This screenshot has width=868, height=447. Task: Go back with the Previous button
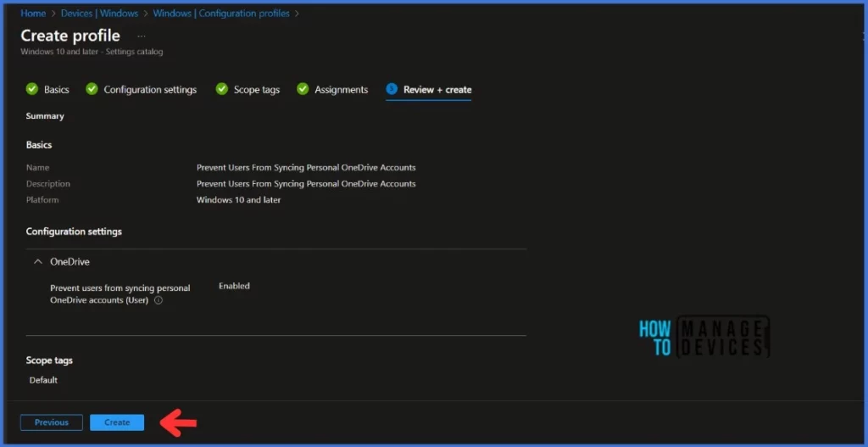52,422
